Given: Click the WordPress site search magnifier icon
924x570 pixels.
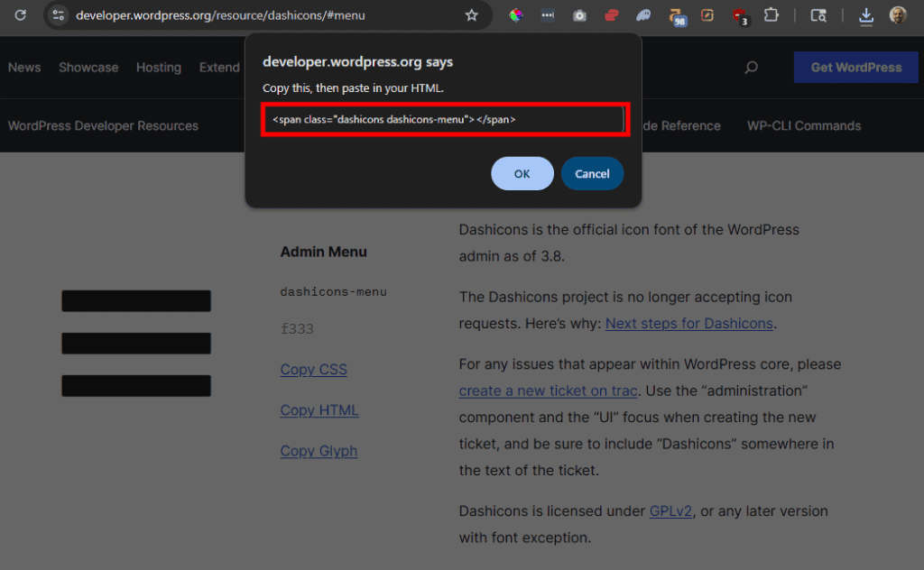Looking at the screenshot, I should 751,68.
